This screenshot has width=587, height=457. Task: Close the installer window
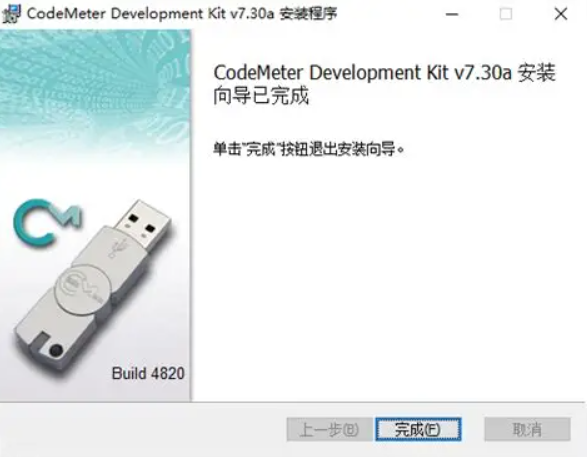click(x=561, y=14)
